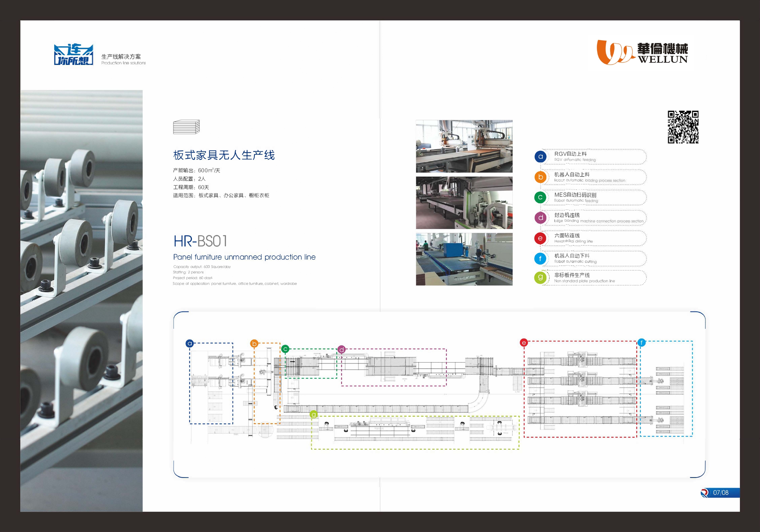Screen dimensions: 760x532
Task: Click the 07/08 page number badge
Action: pos(720,493)
